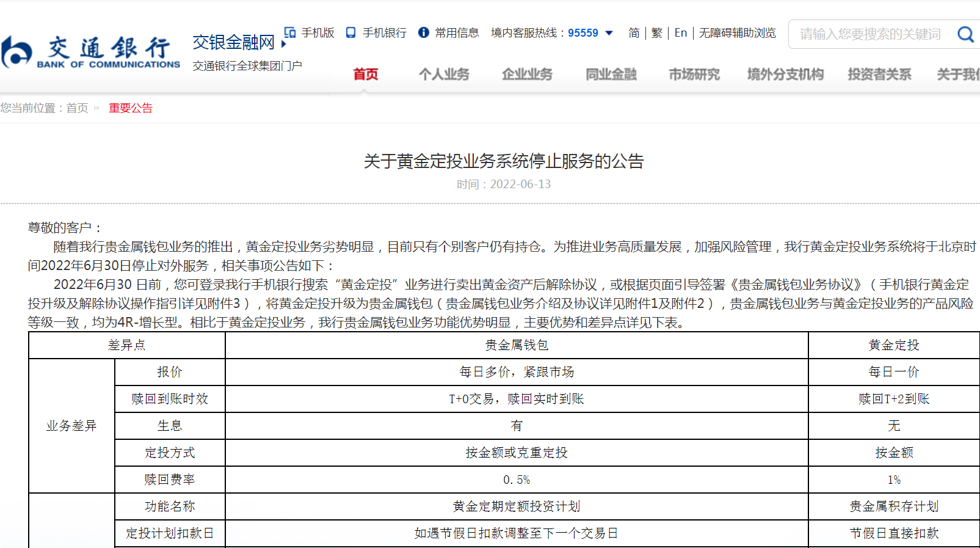Select the 首页 navigation tab

coord(365,75)
